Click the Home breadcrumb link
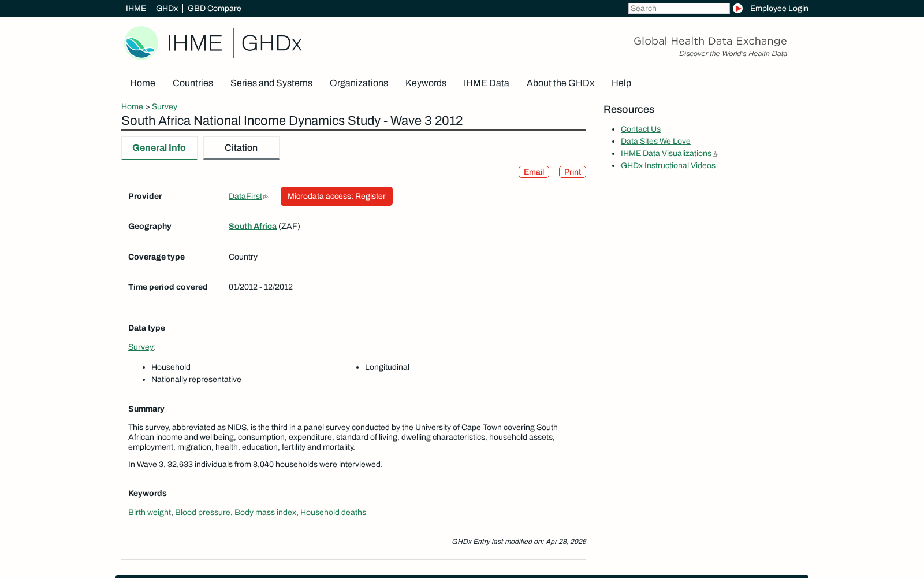 132,106
